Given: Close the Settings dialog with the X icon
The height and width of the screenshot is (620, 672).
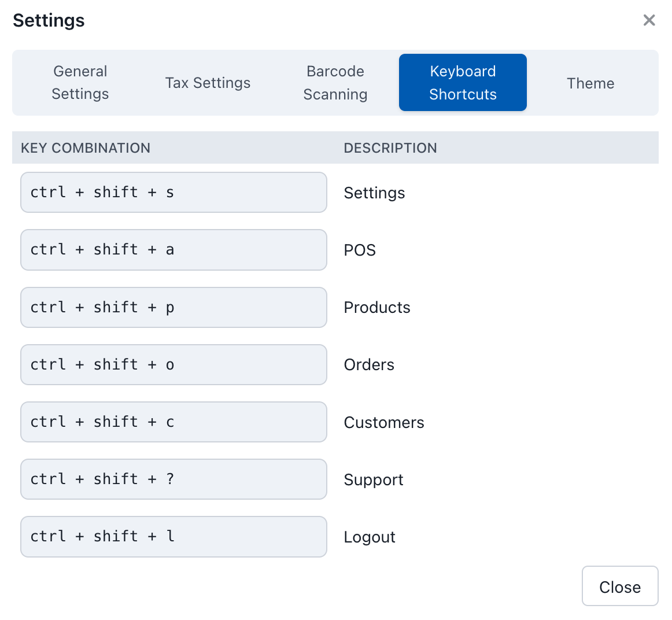Looking at the screenshot, I should pyautogui.click(x=649, y=20).
